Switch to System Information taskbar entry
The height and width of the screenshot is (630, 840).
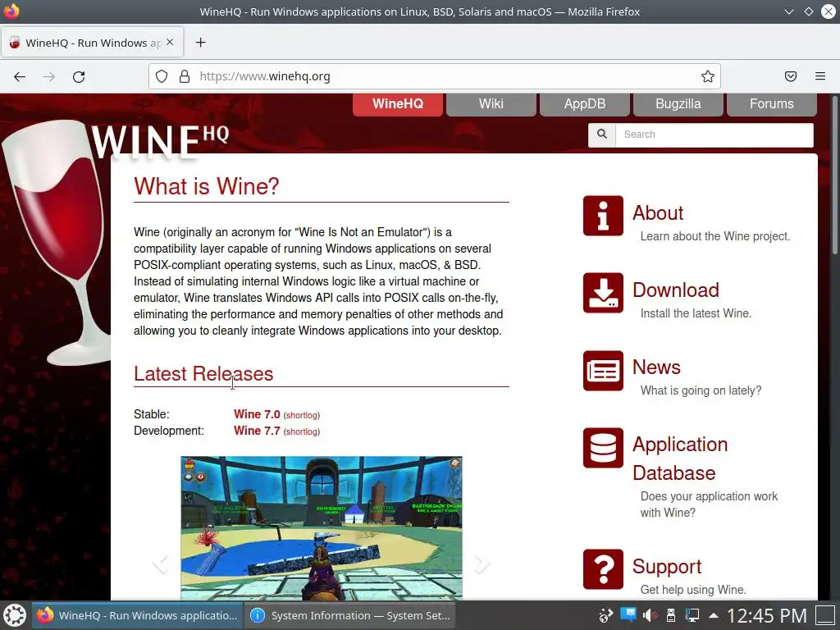349,615
